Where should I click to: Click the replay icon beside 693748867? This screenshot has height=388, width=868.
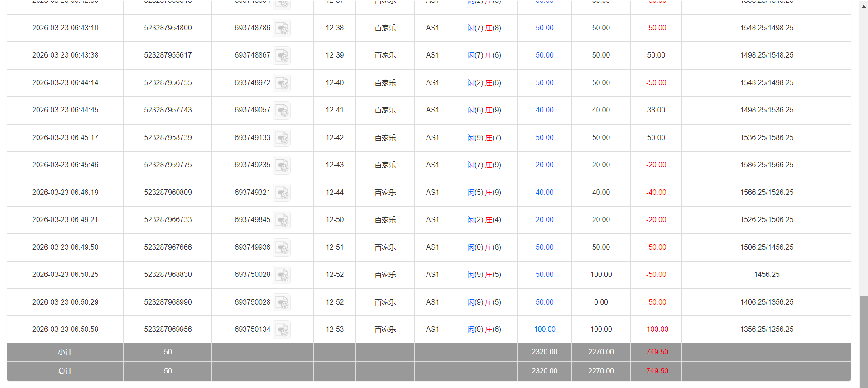[x=282, y=56]
